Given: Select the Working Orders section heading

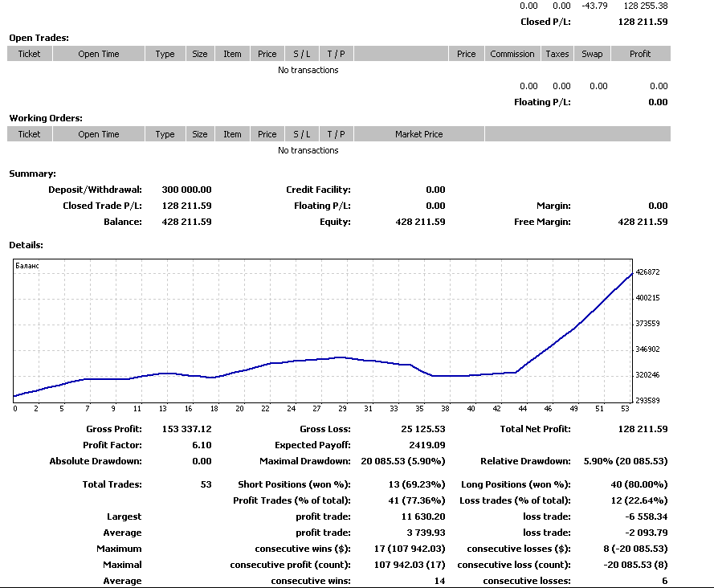Looking at the screenshot, I should [x=46, y=118].
